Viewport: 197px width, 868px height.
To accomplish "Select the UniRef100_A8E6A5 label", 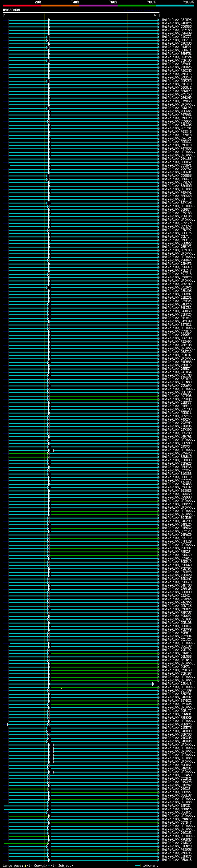I will click(x=177, y=111).
